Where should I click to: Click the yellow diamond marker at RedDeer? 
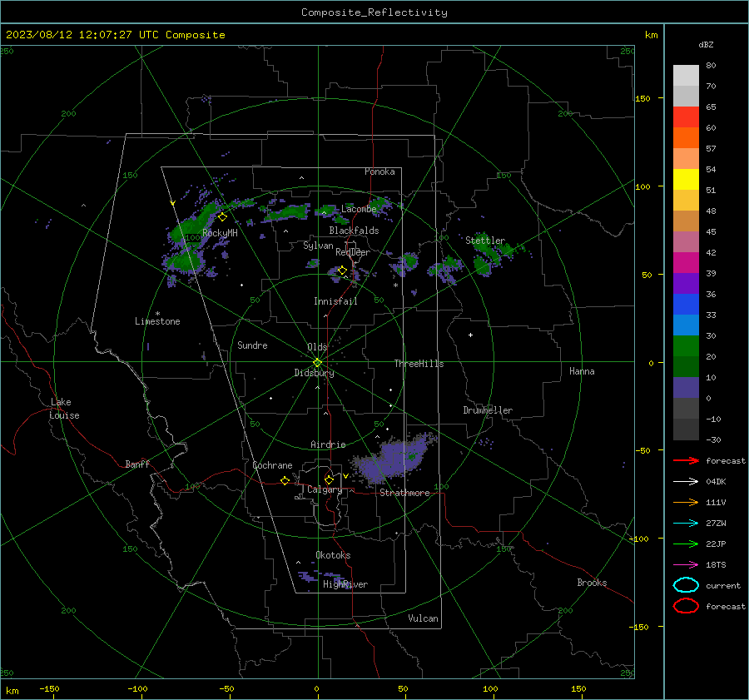click(x=342, y=271)
